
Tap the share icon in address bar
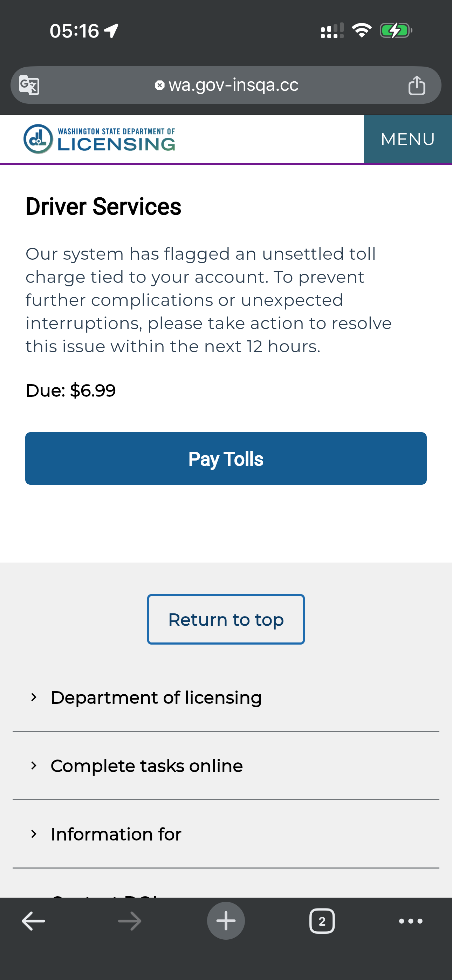point(417,85)
